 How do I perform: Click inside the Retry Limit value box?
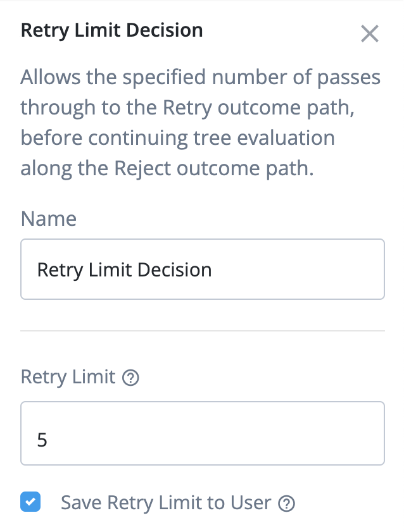point(203,433)
